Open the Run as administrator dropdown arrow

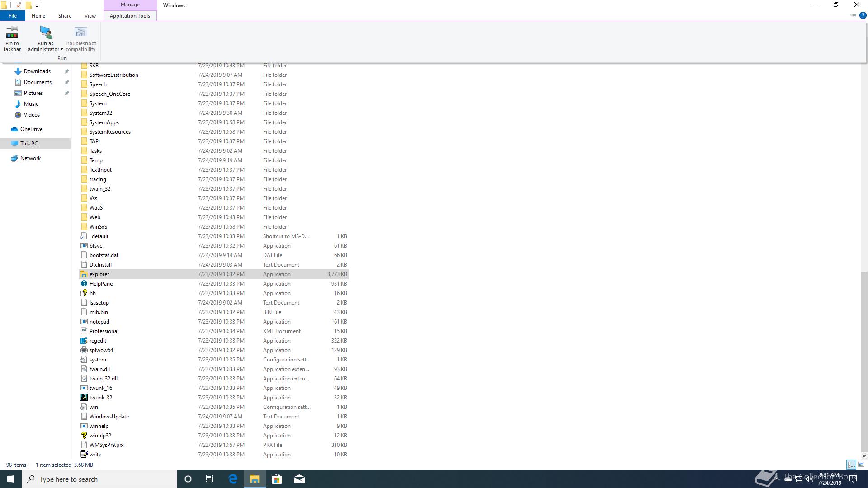pos(61,50)
